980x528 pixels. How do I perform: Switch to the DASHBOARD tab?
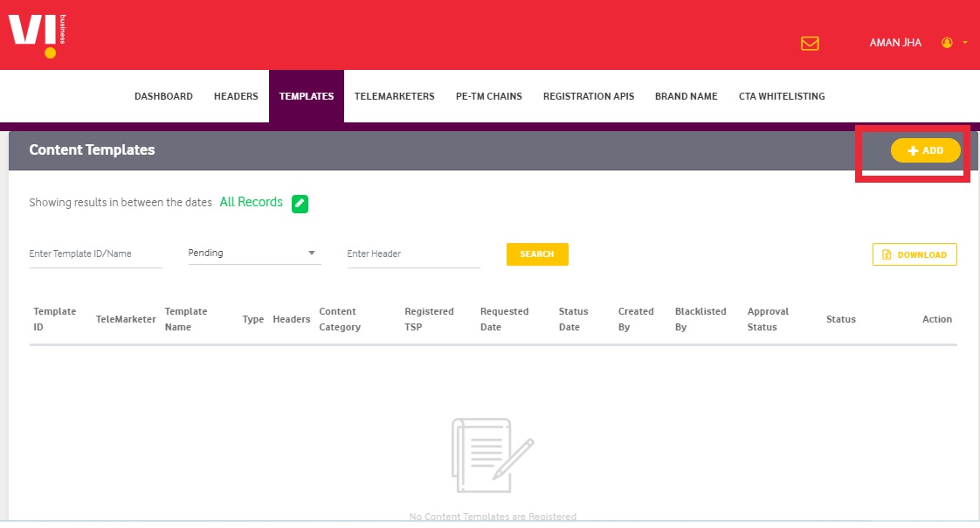[163, 96]
